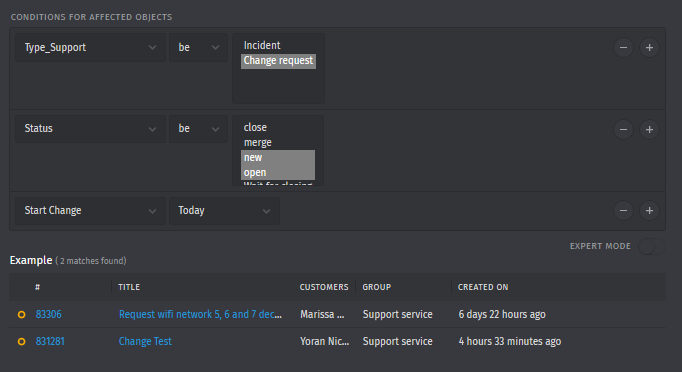The width and height of the screenshot is (682, 372).
Task: Click Support service in row 83306
Action: [398, 314]
